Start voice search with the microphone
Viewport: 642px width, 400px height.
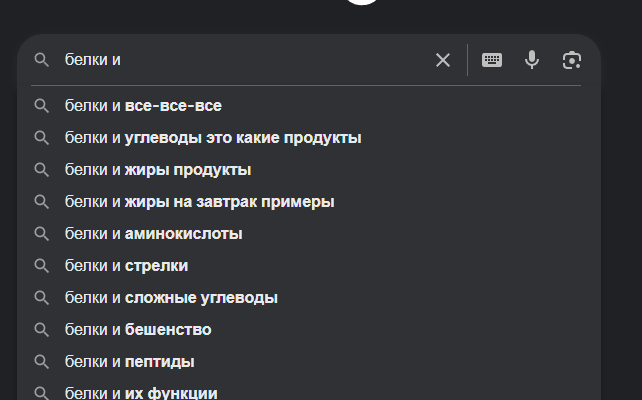pyautogui.click(x=532, y=60)
